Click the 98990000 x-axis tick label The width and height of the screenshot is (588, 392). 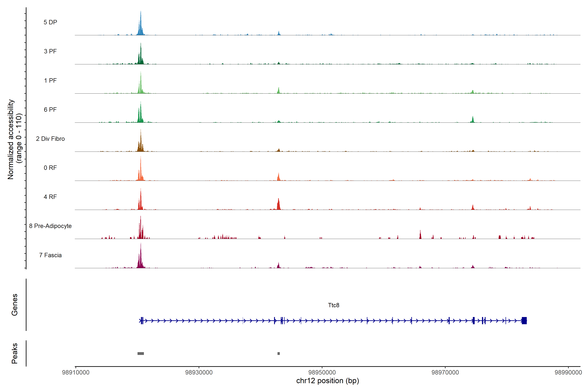(x=568, y=372)
